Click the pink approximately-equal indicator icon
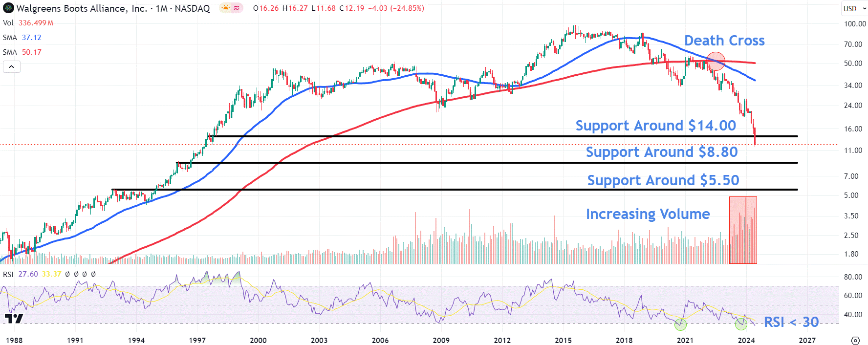Viewport: 868px width, 345px height. pyautogui.click(x=237, y=8)
